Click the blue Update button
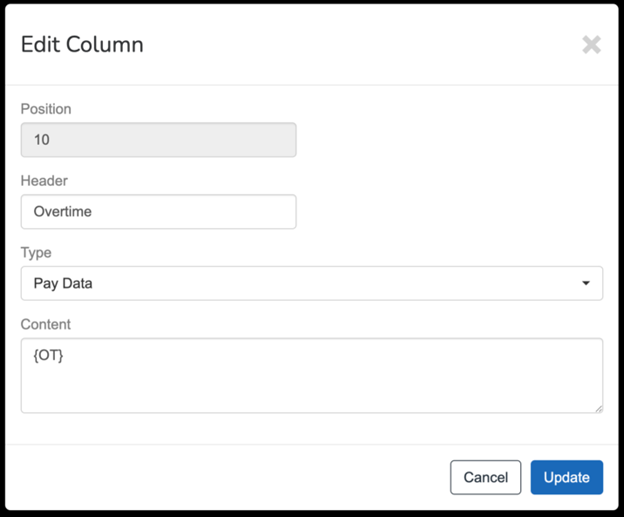The height and width of the screenshot is (517, 624). click(567, 478)
